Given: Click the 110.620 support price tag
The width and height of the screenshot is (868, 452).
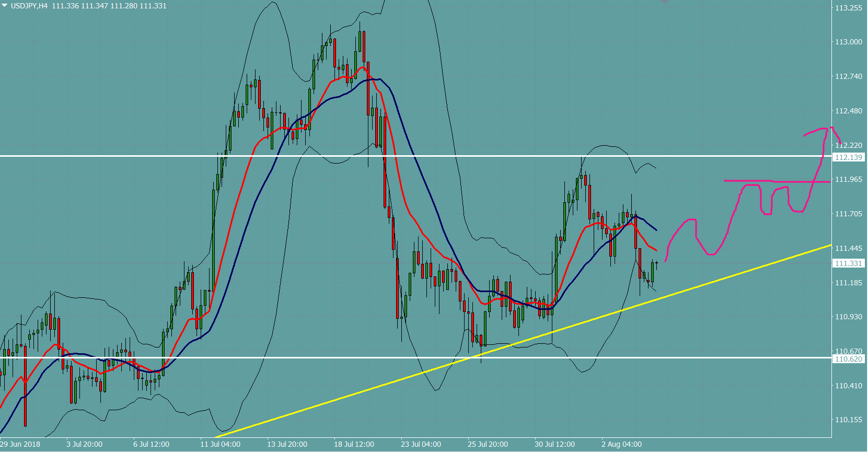Looking at the screenshot, I should 849,359.
